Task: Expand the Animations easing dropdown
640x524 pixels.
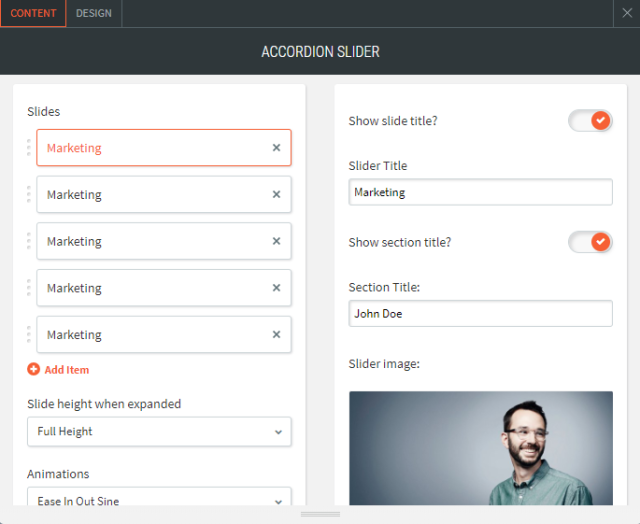Action: (x=159, y=500)
